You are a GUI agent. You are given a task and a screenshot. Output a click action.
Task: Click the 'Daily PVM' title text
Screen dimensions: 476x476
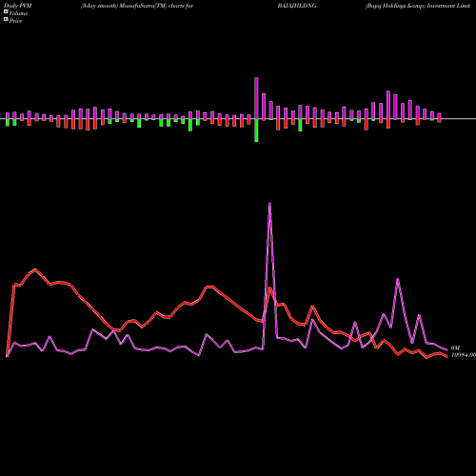click(18, 6)
